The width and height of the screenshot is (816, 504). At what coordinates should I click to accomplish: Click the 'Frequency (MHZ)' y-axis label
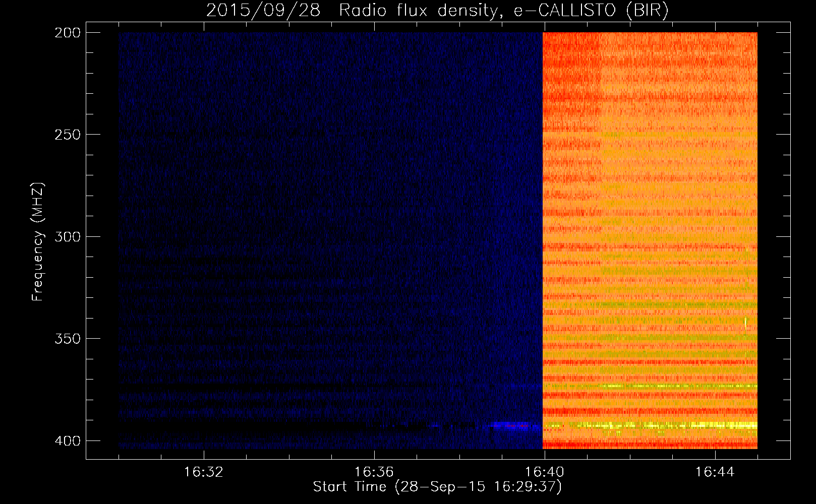(38, 242)
